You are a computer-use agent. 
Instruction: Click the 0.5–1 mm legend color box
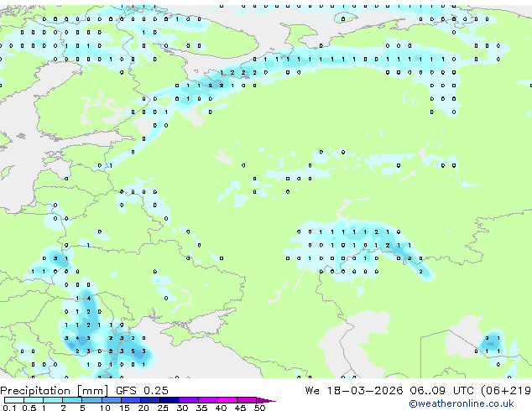tap(34, 400)
